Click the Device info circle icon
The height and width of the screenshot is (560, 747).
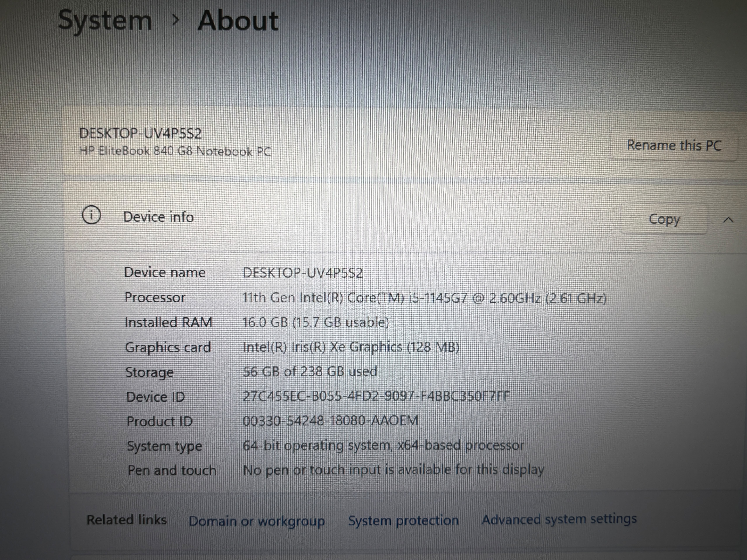(x=91, y=215)
